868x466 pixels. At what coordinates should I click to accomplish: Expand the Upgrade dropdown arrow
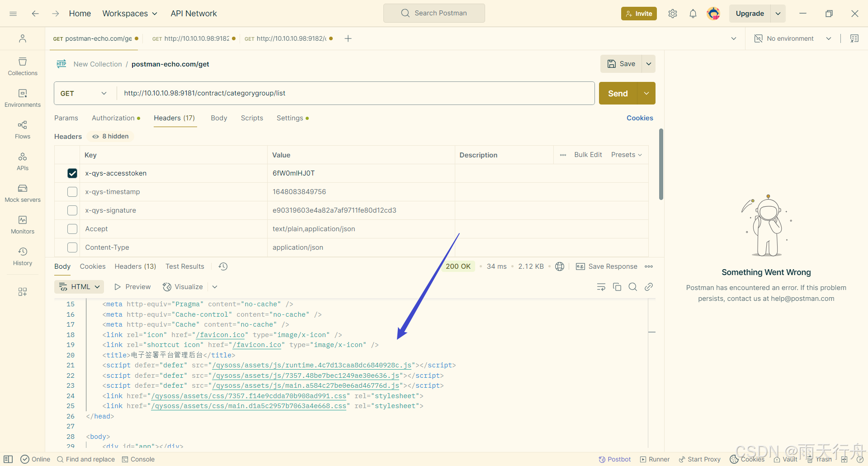tap(778, 14)
